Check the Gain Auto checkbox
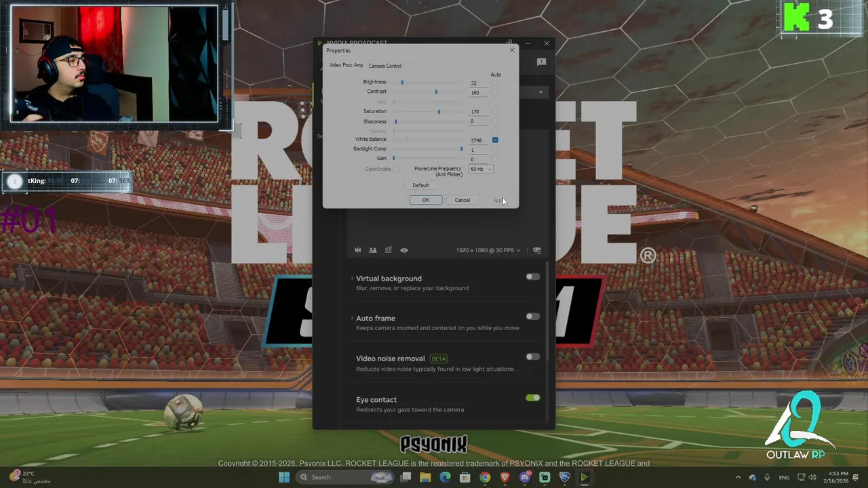 [x=495, y=159]
